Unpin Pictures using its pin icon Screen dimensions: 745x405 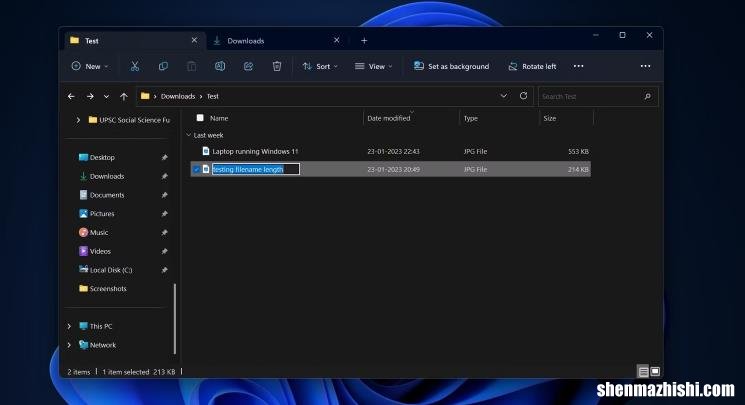coord(164,214)
